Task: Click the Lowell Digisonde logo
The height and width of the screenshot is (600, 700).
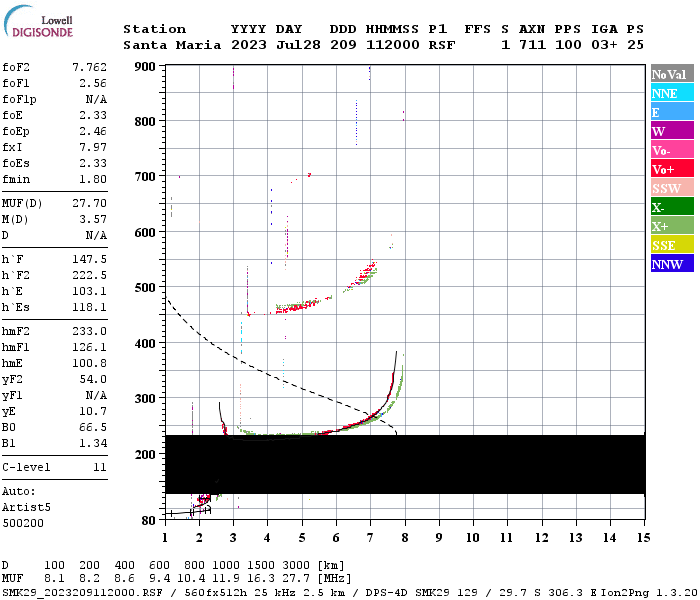Action: (38, 21)
